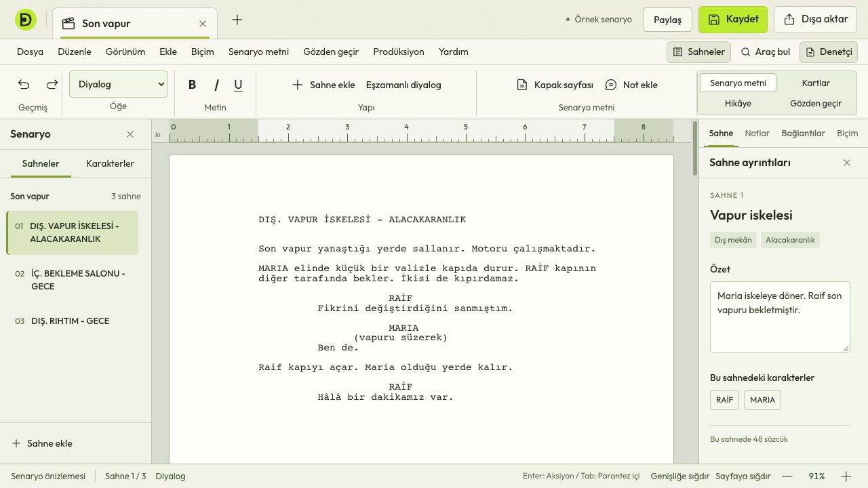This screenshot has width=868, height=488.
Task: Open the Yardım menu
Action: (453, 52)
